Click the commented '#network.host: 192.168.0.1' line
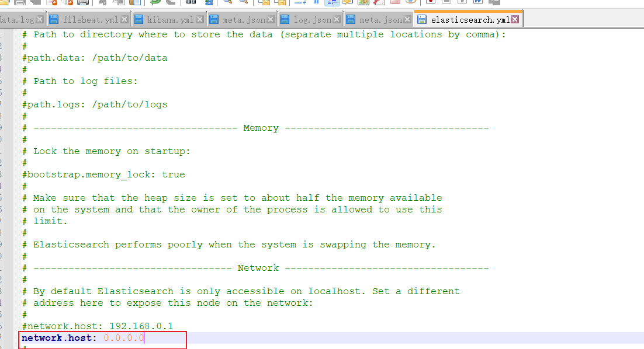 point(98,326)
